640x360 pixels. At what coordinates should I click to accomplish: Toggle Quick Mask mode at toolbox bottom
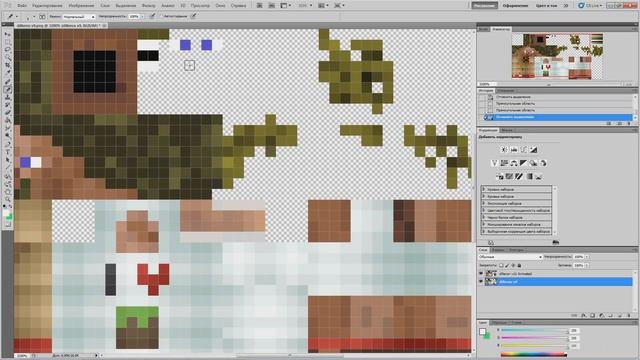7,224
